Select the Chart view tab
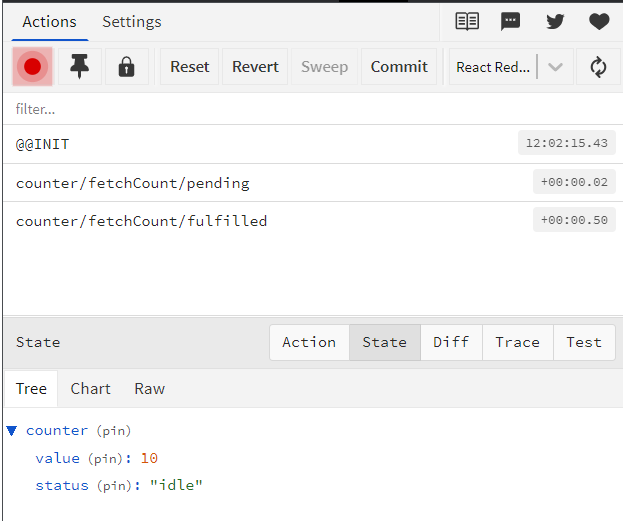This screenshot has width=623, height=521. tap(91, 389)
